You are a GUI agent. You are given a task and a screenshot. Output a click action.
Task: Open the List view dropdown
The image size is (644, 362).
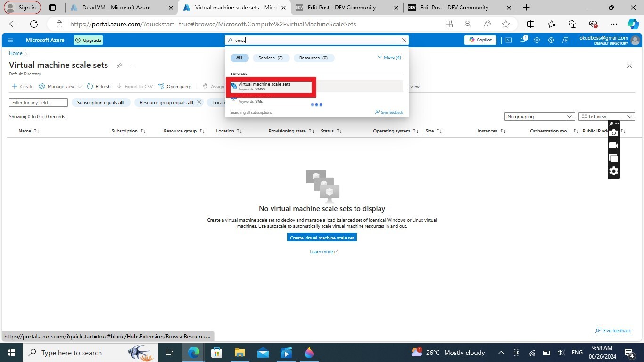(606, 117)
